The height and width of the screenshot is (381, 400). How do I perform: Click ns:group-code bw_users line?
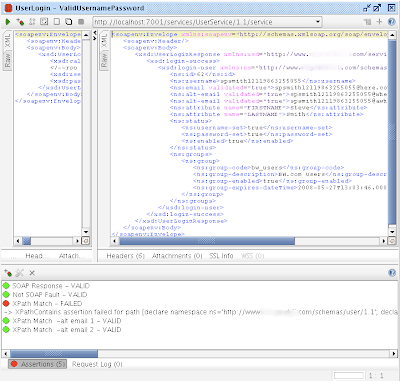point(268,168)
